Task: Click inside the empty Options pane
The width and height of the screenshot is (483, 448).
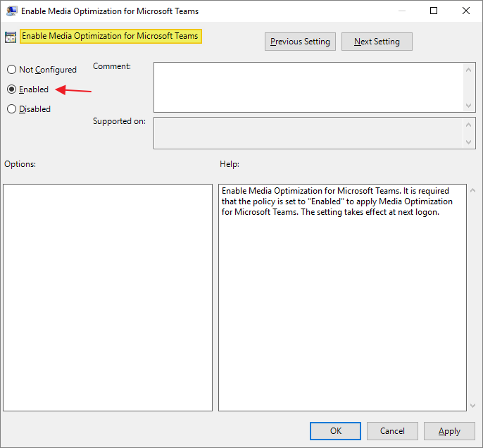Action: (108, 297)
